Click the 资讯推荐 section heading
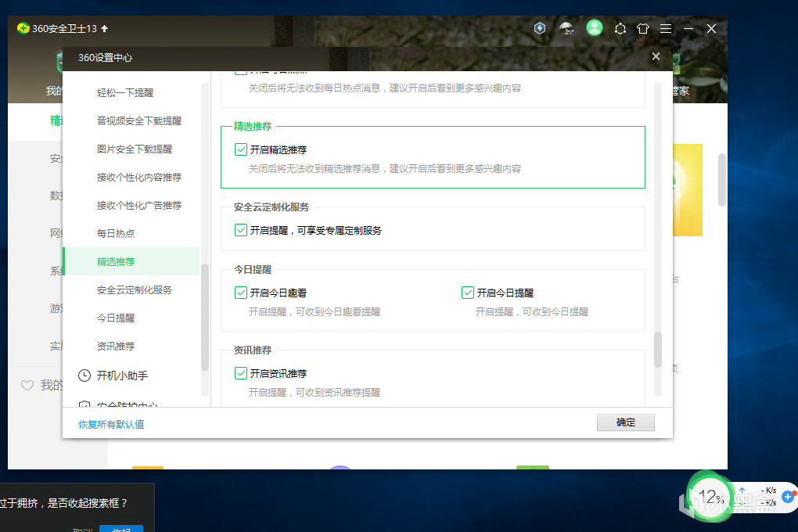 point(253,350)
